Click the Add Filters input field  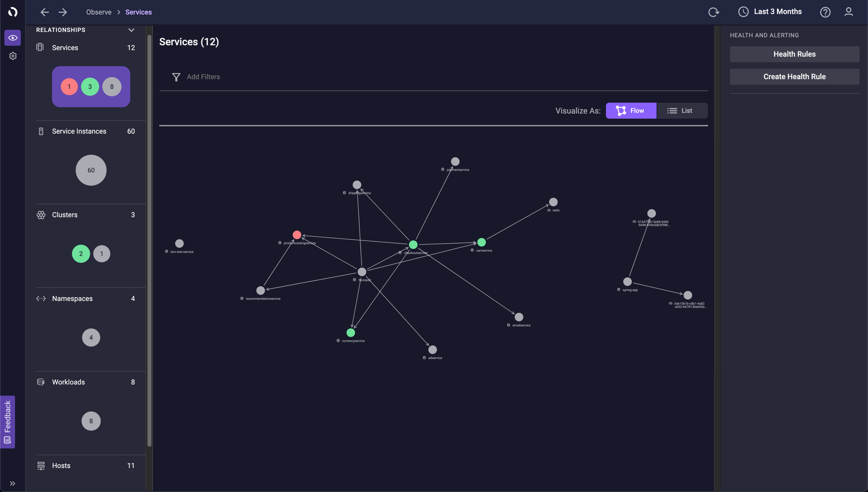coord(203,77)
